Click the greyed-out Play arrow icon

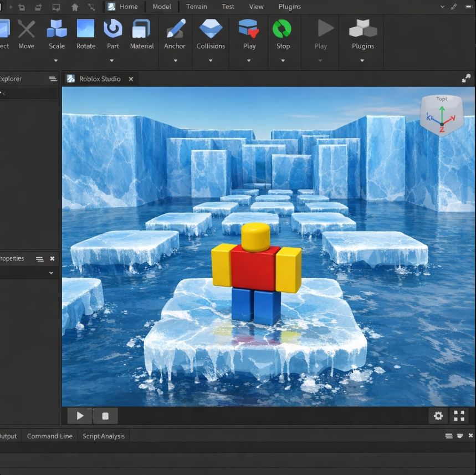point(325,28)
